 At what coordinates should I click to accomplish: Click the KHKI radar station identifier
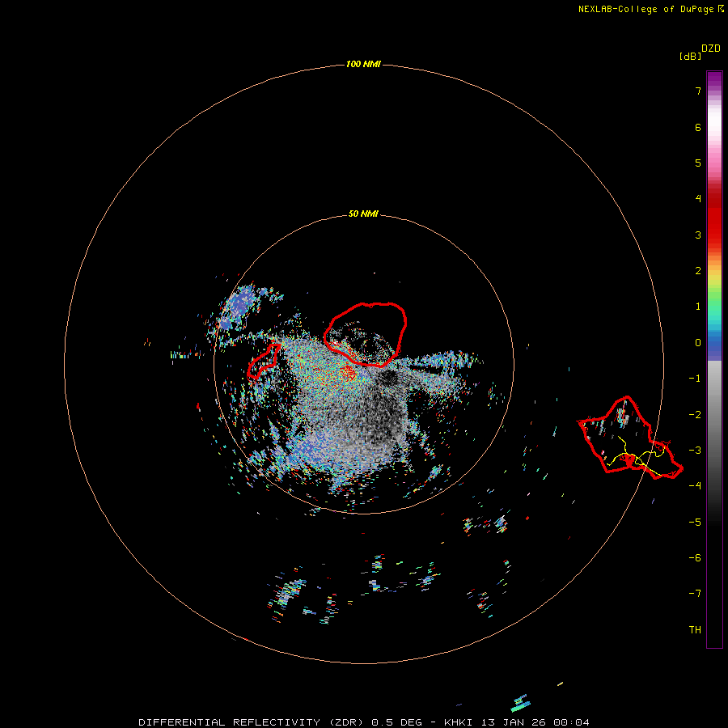pos(460,722)
